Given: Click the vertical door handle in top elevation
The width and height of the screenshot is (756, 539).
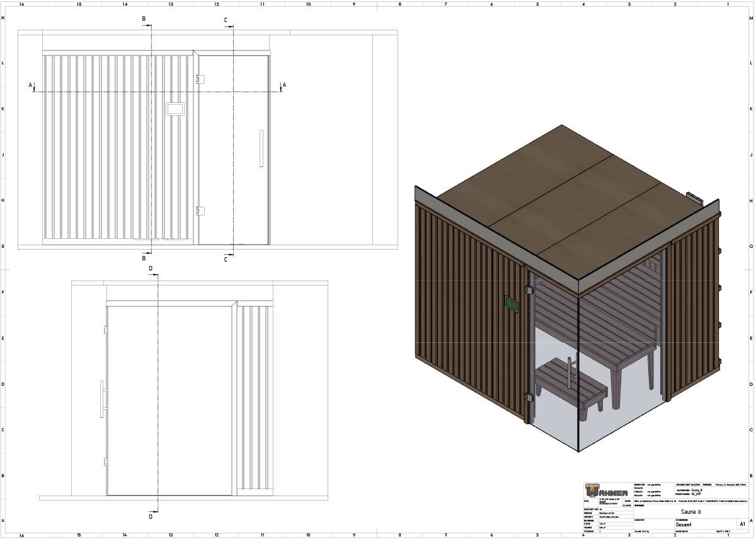Looking at the screenshot, I should pyautogui.click(x=261, y=149).
